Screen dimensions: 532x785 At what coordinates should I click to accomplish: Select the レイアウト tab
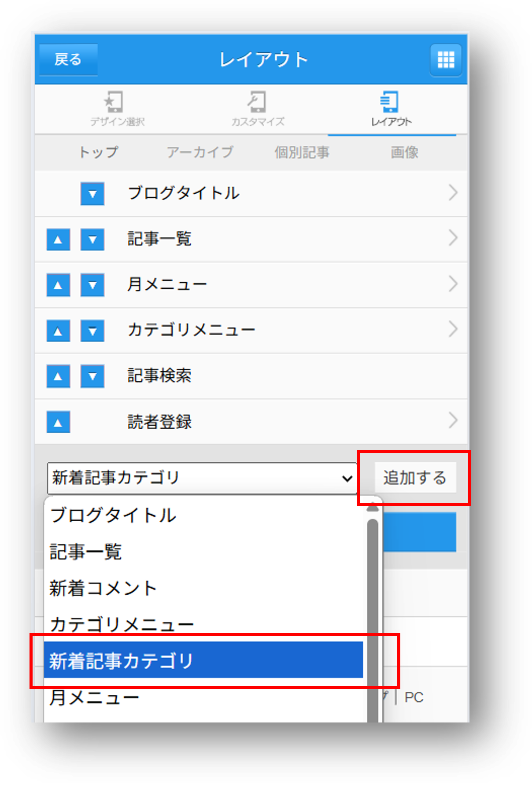point(391,109)
